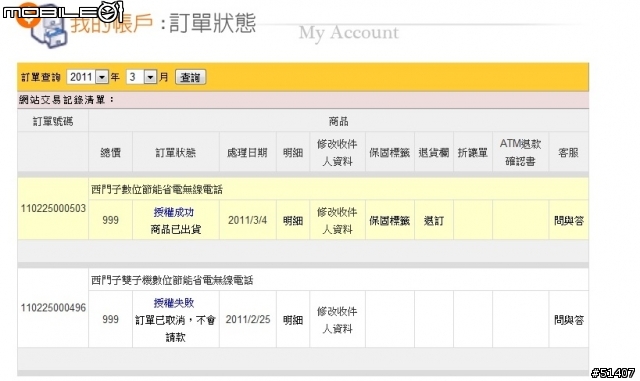The image size is (640, 381).
Task: Click the 訂單查詢 label
Action: coord(40,77)
